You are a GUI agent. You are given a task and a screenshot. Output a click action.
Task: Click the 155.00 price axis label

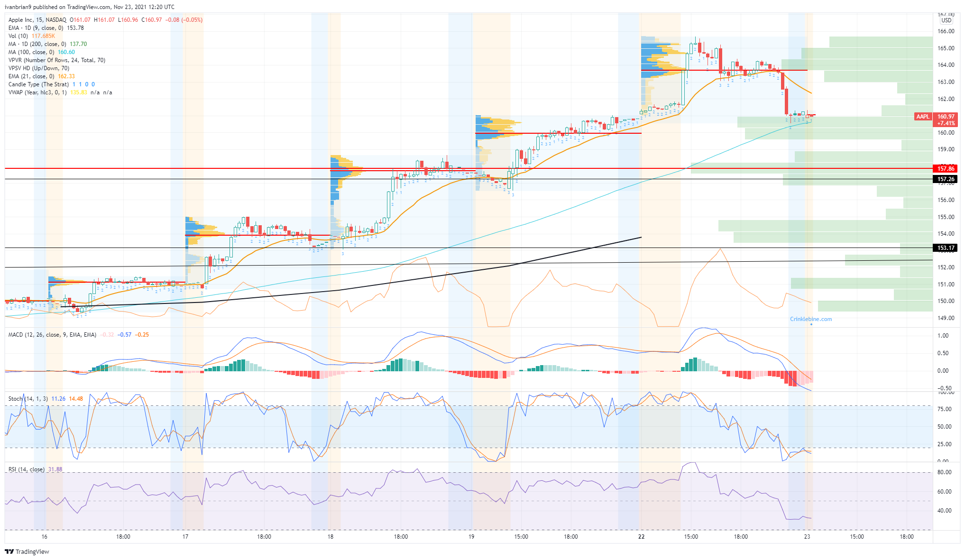(x=946, y=217)
